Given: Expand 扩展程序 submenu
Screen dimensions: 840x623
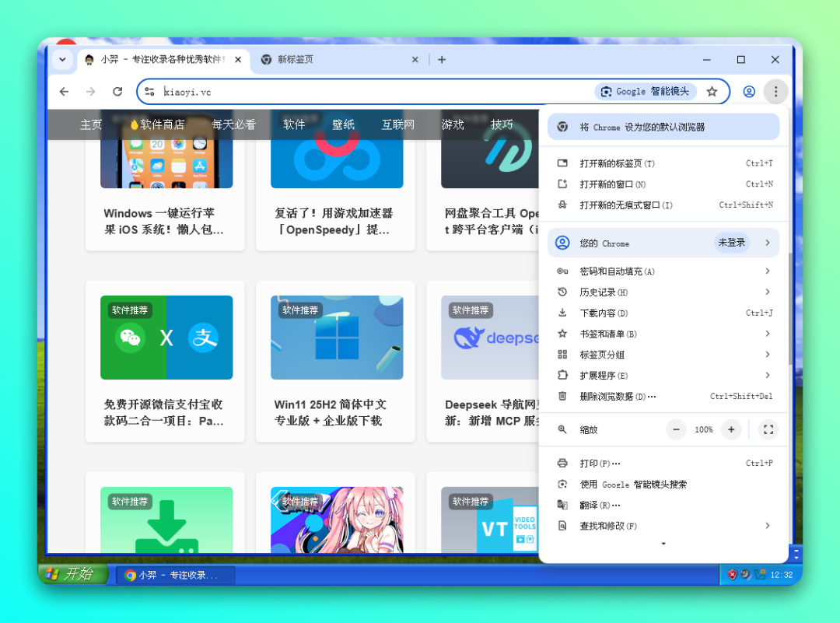Looking at the screenshot, I should (663, 376).
